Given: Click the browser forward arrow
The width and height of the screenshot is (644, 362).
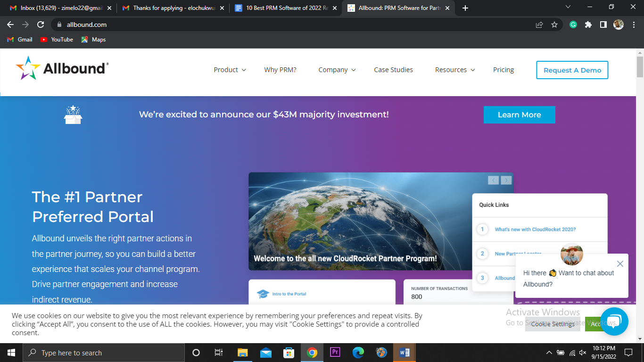Looking at the screenshot, I should click(x=25, y=25).
